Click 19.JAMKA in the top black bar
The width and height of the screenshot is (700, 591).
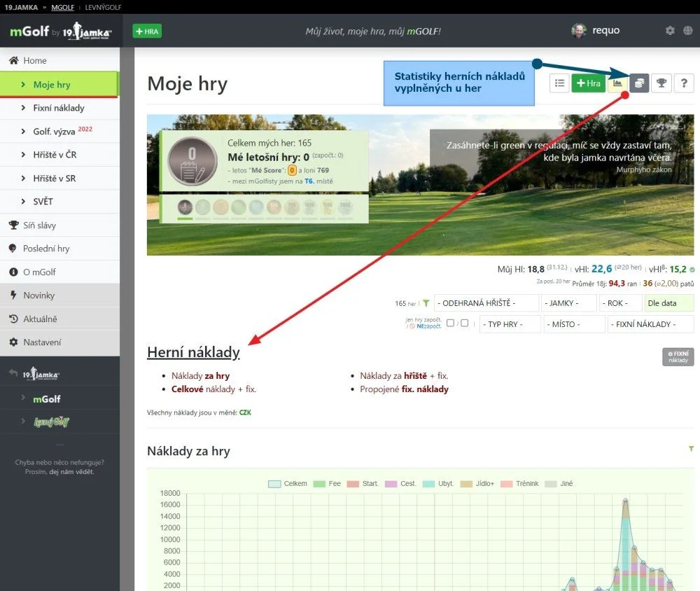[x=21, y=7]
